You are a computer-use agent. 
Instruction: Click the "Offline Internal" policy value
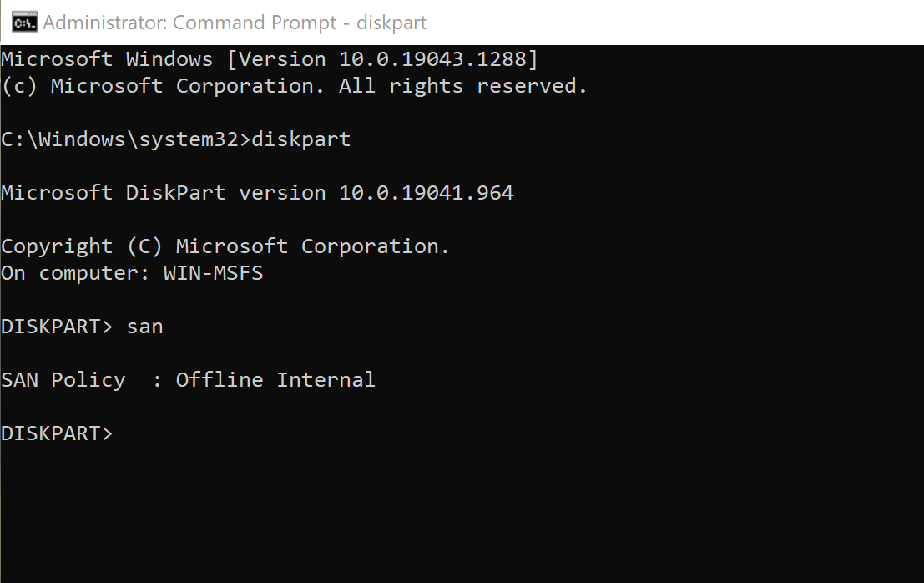point(275,380)
